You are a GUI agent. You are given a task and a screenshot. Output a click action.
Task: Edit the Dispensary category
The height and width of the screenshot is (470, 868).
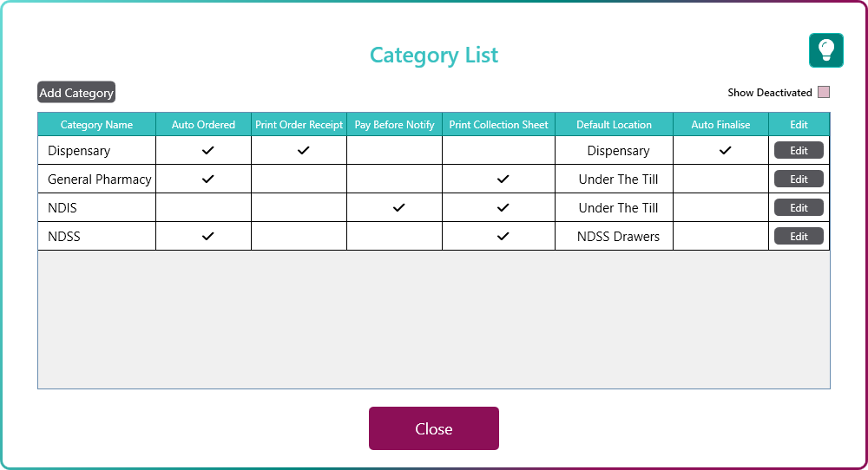(x=799, y=151)
